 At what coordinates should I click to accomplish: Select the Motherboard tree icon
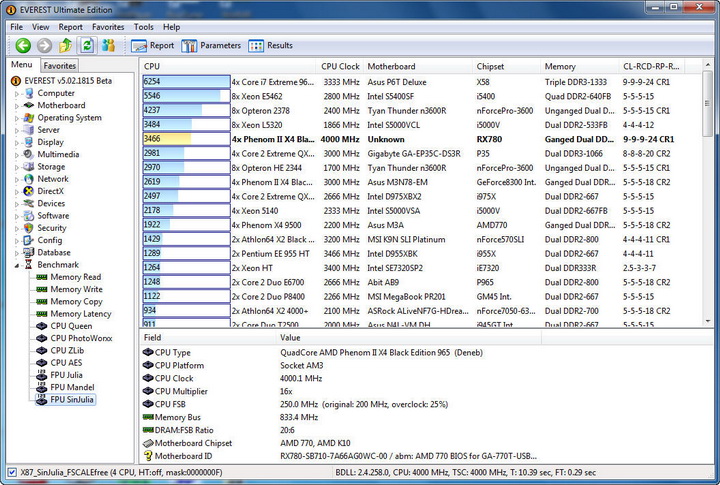point(29,105)
